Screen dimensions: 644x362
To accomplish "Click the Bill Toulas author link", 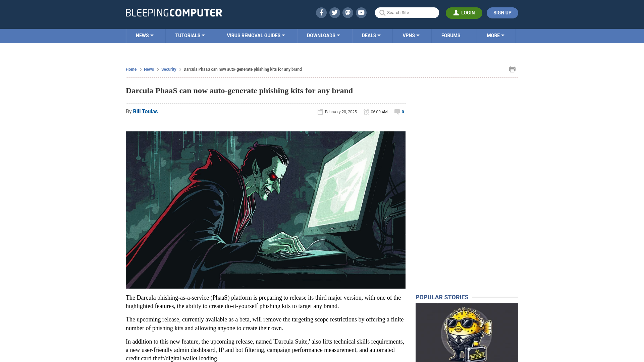I will point(145,111).
